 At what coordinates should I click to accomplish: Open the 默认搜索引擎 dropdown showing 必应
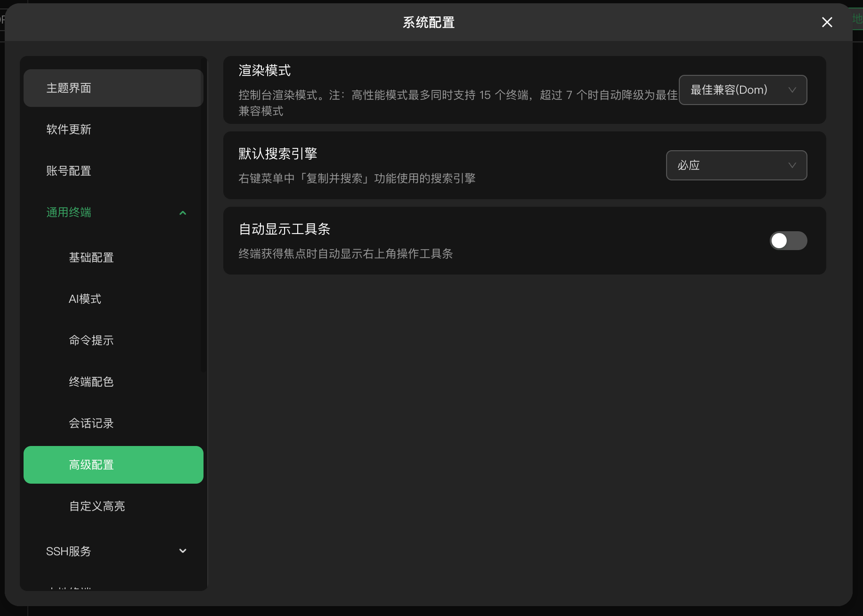(x=736, y=165)
